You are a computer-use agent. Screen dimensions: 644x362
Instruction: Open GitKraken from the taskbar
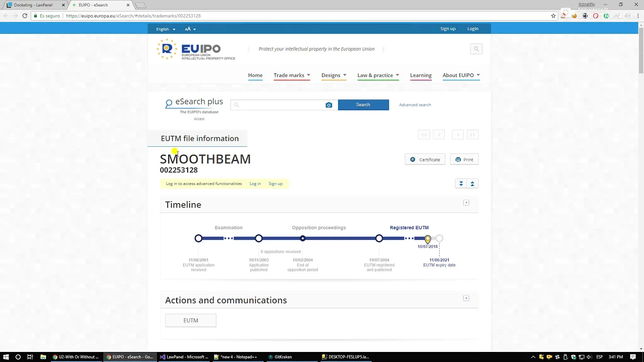click(280, 357)
